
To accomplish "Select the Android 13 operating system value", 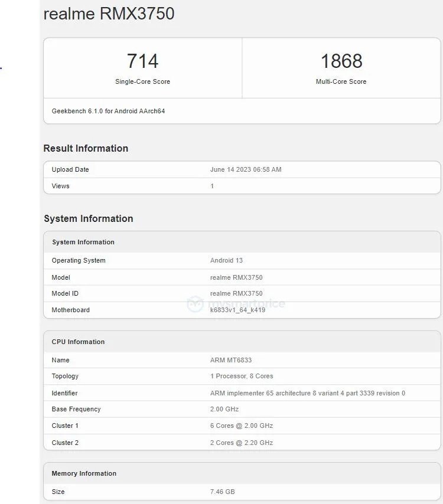I will pos(226,260).
